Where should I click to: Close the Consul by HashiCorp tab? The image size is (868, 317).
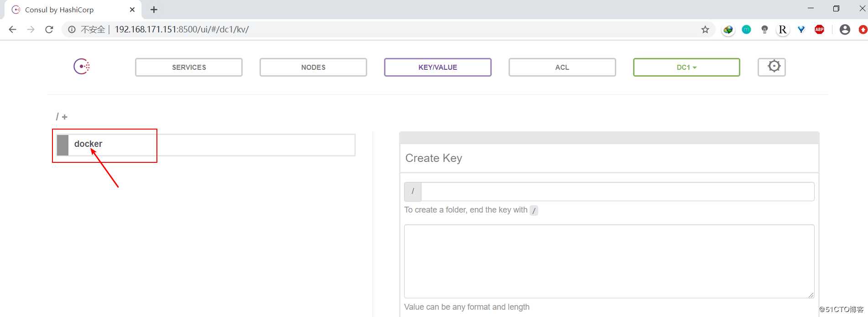132,10
